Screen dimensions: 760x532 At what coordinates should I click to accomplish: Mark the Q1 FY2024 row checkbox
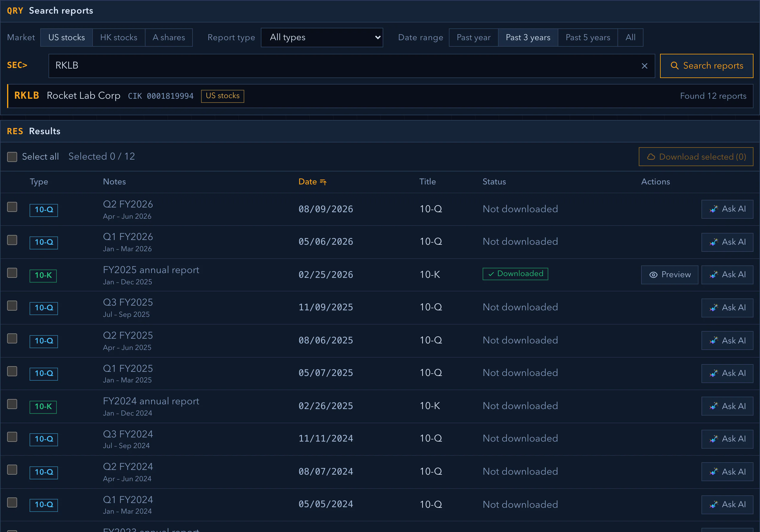pyautogui.click(x=12, y=502)
